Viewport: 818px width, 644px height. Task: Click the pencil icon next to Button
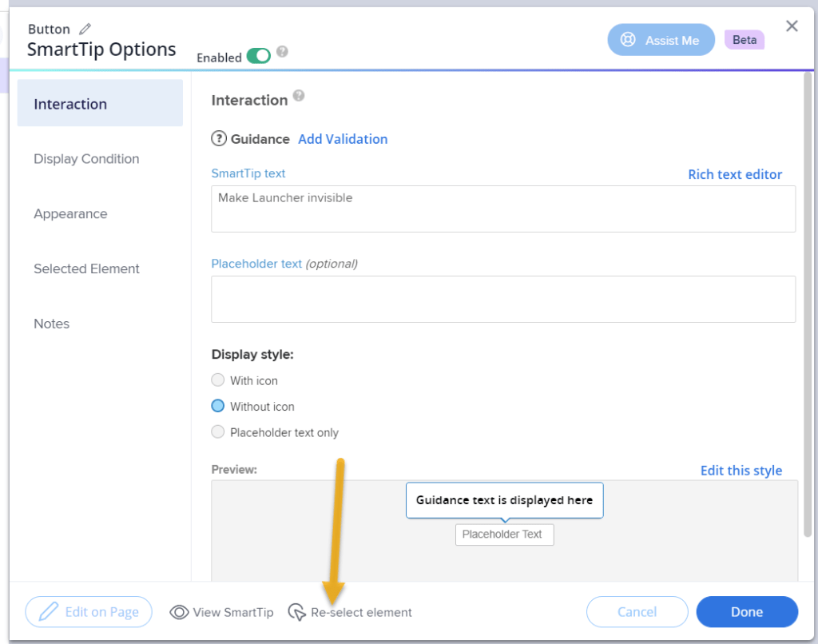click(x=85, y=30)
